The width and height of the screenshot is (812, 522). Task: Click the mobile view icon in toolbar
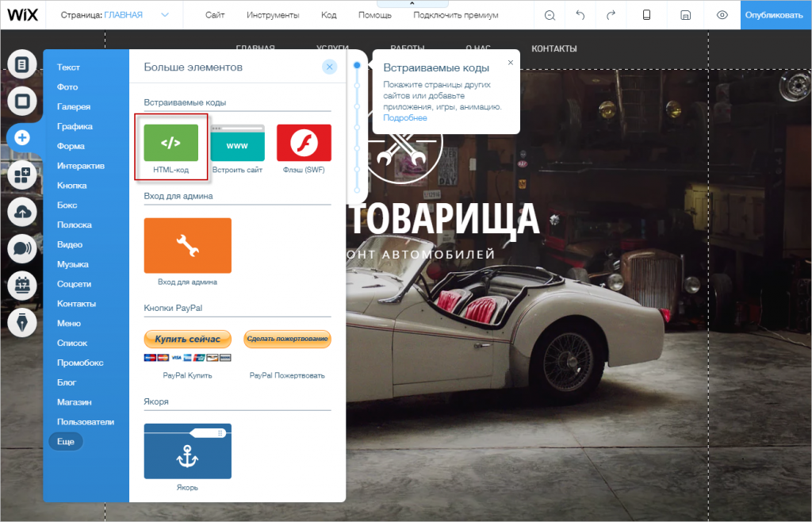pyautogui.click(x=646, y=15)
